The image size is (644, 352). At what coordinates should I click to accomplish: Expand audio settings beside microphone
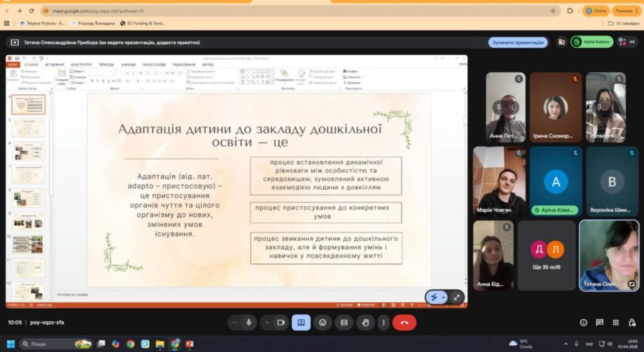coord(235,322)
